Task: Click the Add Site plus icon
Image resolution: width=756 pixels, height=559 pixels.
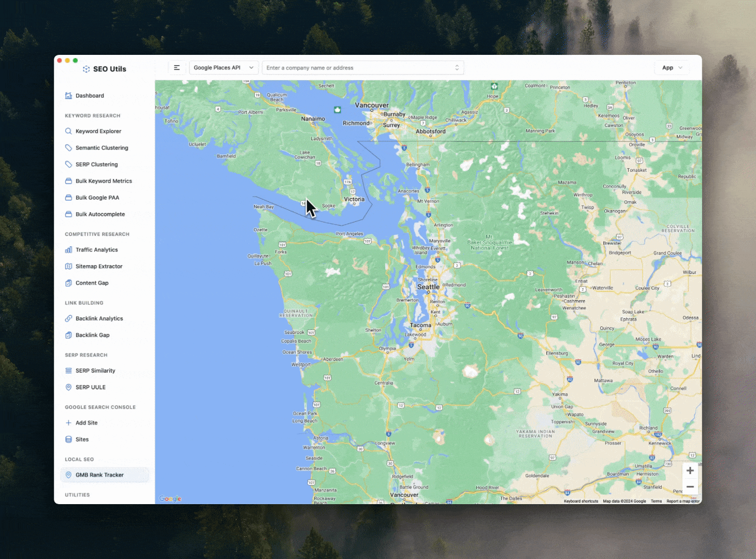Action: pos(68,423)
